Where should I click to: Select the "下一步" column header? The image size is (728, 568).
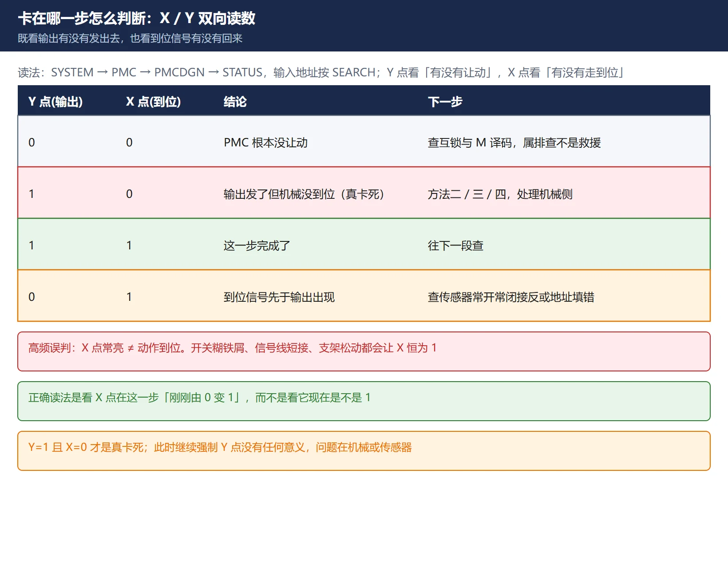click(445, 102)
